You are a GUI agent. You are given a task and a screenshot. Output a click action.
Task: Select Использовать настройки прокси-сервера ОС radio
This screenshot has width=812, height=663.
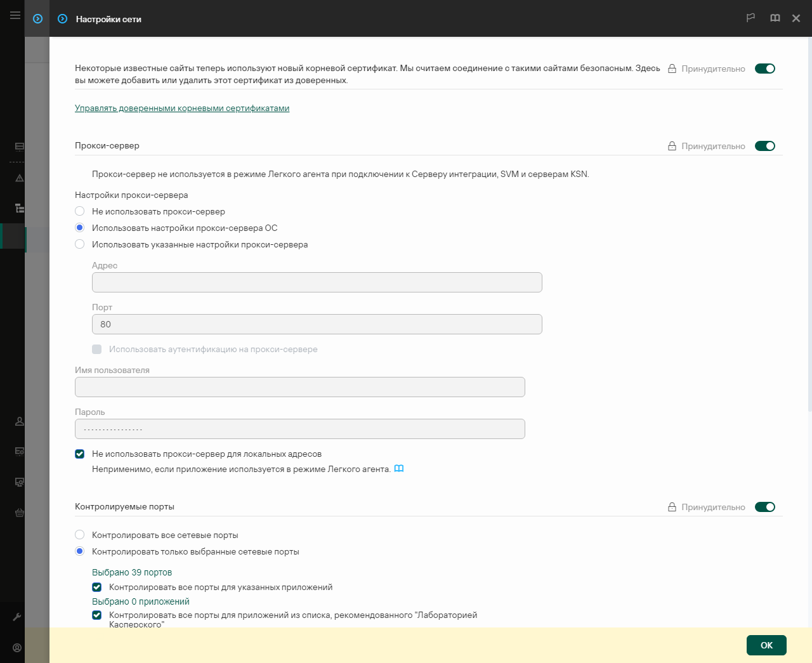(80, 228)
